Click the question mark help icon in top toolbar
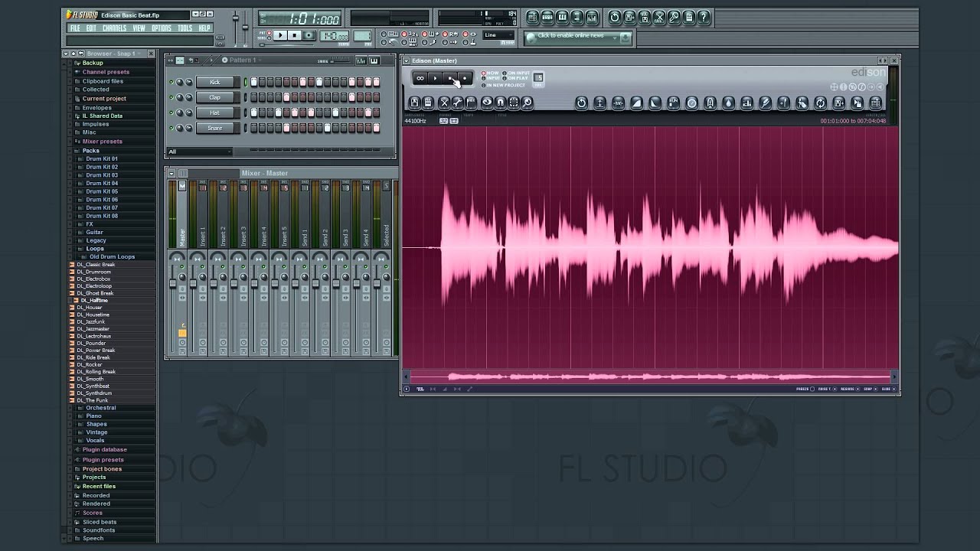 (x=704, y=17)
